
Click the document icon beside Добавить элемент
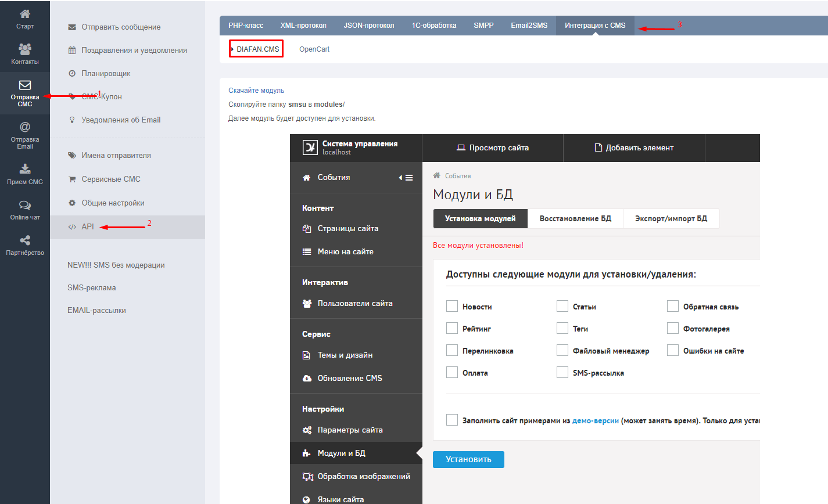point(598,148)
